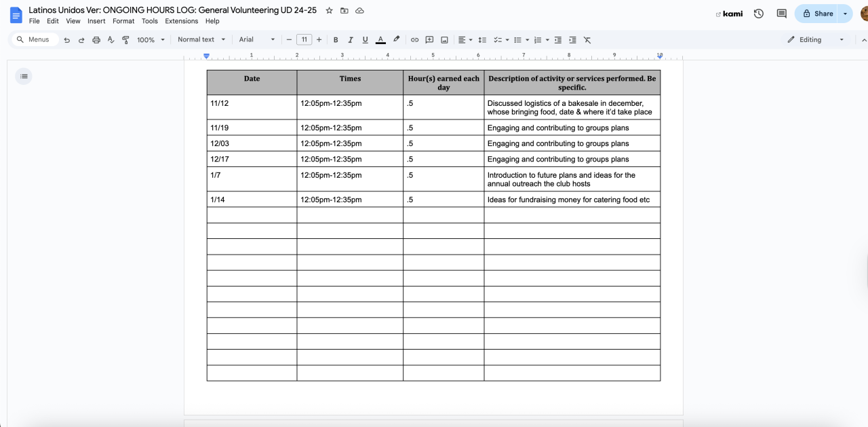This screenshot has height=427, width=868.
Task: Open the comment history
Action: coord(781,14)
